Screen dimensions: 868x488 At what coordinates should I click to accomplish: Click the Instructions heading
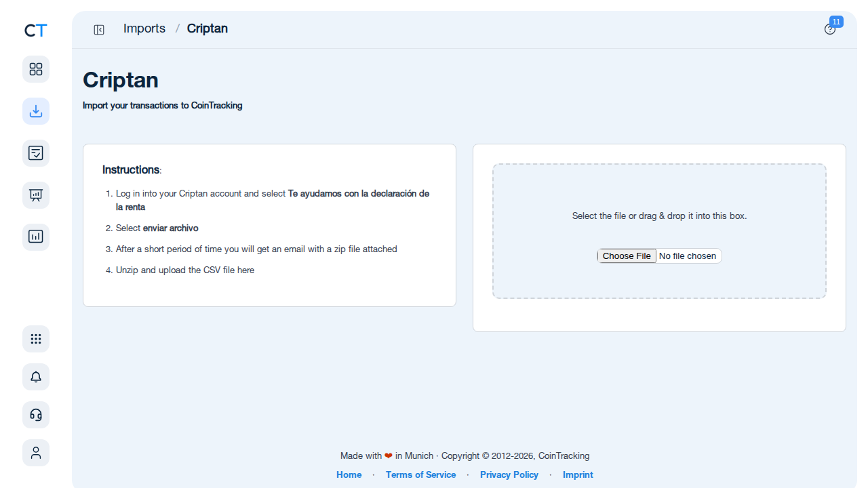(132, 169)
